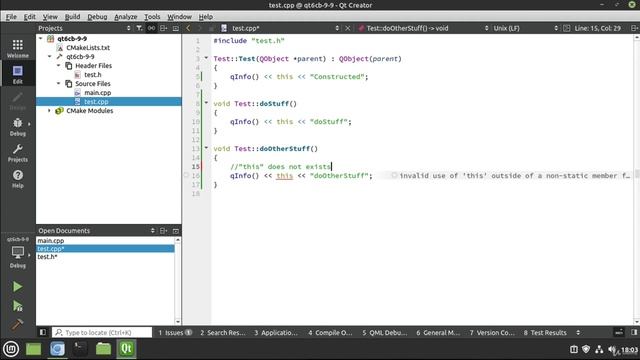Screen dimensions: 640x360
Task: Collapse the Header Files folder
Action: point(59,65)
